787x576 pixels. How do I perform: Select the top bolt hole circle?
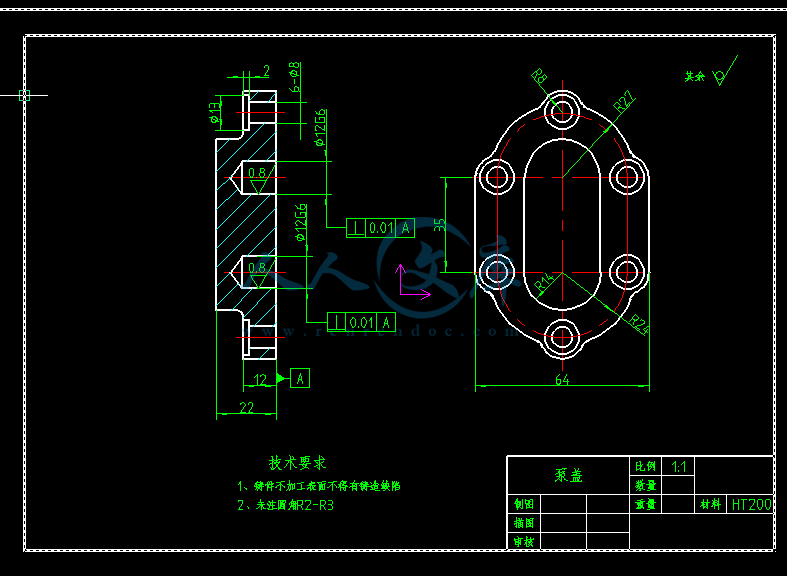(562, 108)
